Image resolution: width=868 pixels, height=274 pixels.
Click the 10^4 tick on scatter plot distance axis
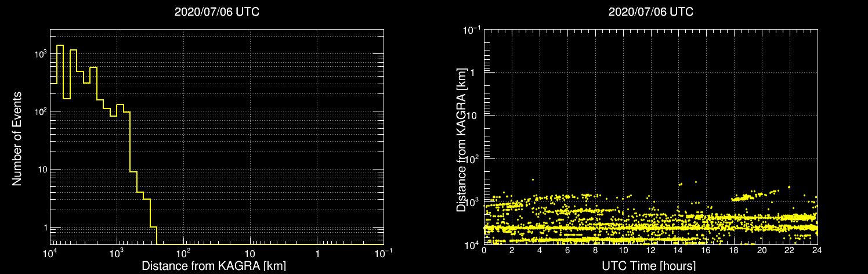point(473,244)
